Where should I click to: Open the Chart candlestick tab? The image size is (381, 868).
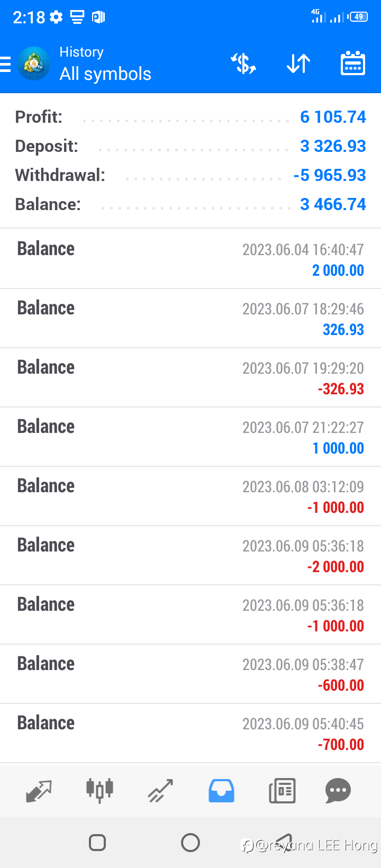click(x=99, y=790)
